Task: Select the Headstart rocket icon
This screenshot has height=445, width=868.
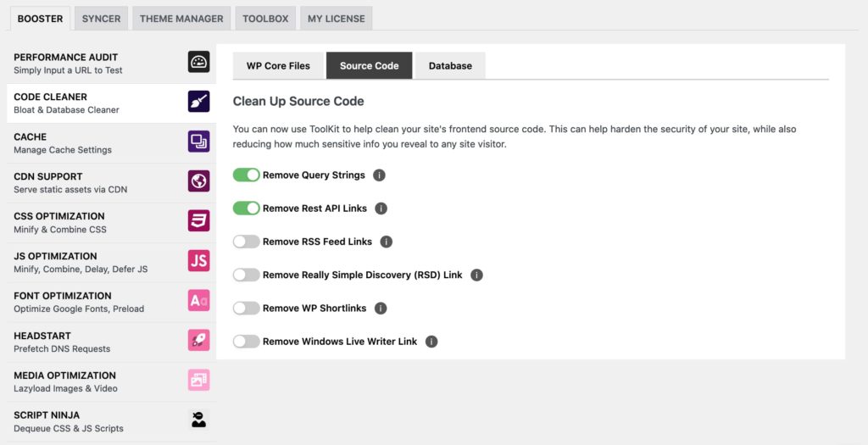Action: click(x=198, y=341)
